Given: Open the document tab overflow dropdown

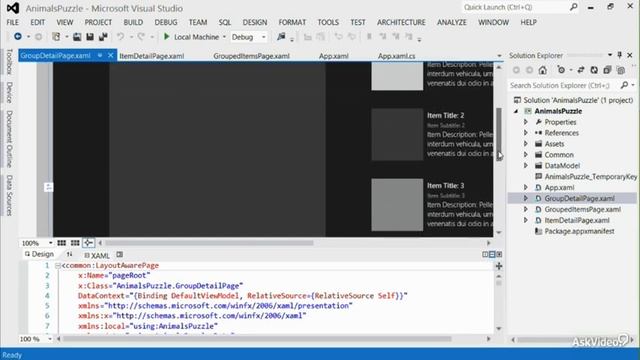Looking at the screenshot, I should [x=499, y=56].
